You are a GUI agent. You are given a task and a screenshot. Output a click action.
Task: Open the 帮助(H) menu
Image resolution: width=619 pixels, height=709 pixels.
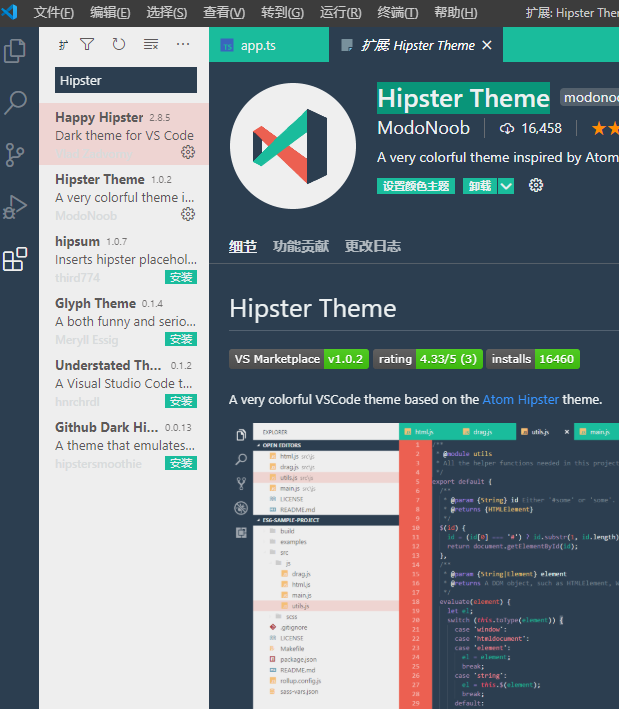pos(456,12)
